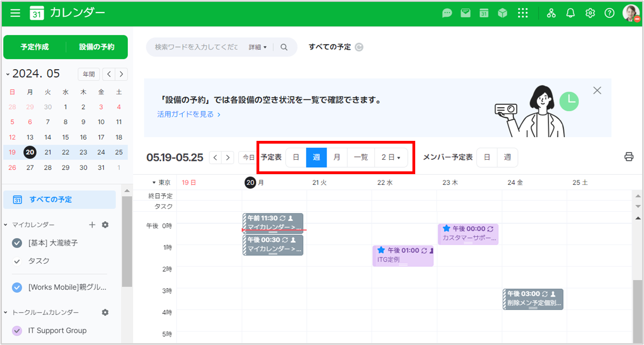Screen dimensions: 644x345
Task: Toggle the タスク calendar checkbox
Action: (x=17, y=261)
